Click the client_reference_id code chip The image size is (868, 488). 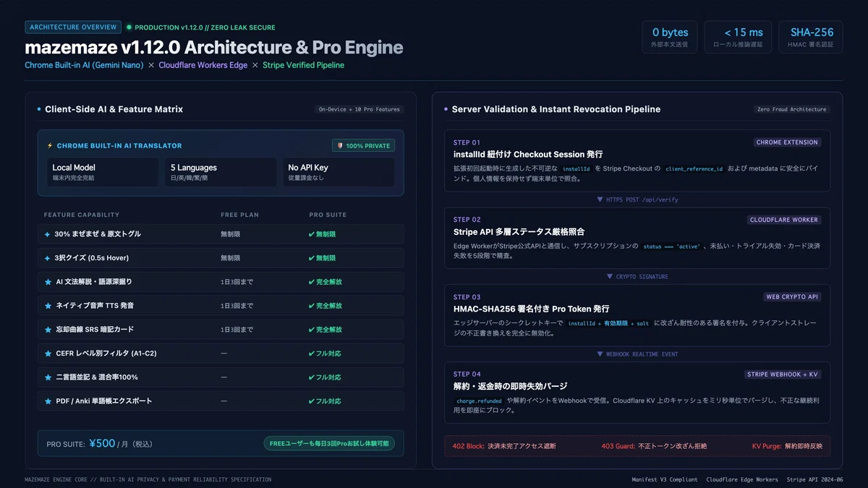coord(694,169)
